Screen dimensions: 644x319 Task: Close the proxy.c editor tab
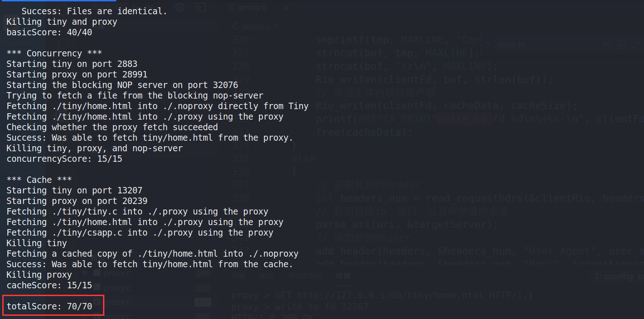point(285,8)
